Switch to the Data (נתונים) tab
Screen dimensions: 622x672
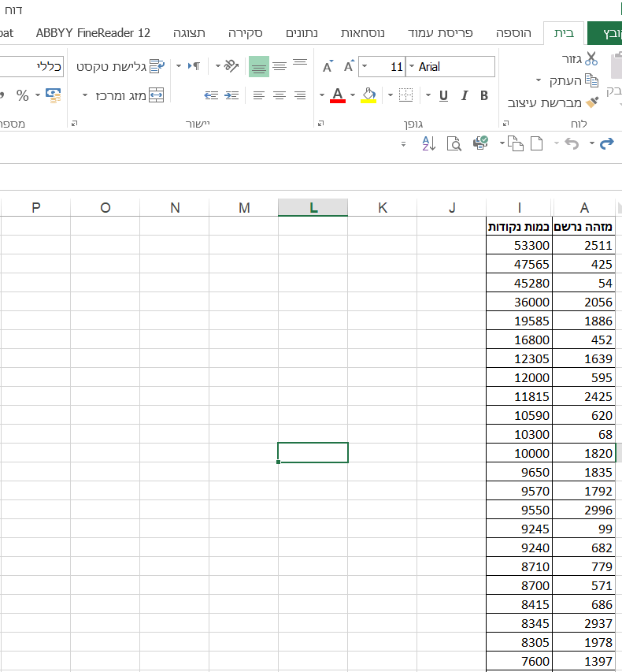[302, 33]
